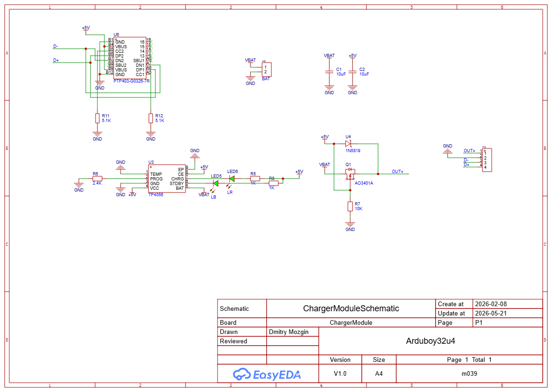
Task: Click the AO3401A MOSFET symbol Q1
Action: 350,174
